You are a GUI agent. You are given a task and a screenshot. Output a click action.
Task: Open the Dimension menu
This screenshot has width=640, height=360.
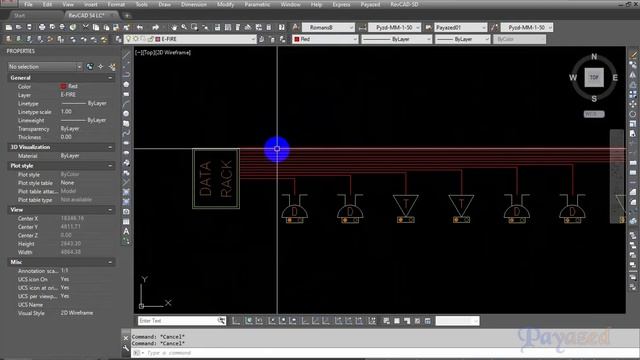pyautogui.click(x=194, y=4)
